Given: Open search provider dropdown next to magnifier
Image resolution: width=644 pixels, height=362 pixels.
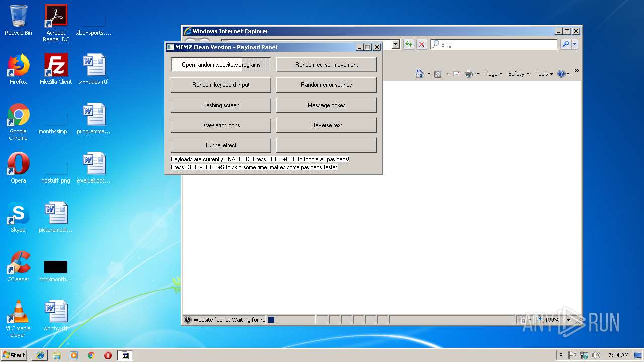Looking at the screenshot, I should tap(574, 44).
